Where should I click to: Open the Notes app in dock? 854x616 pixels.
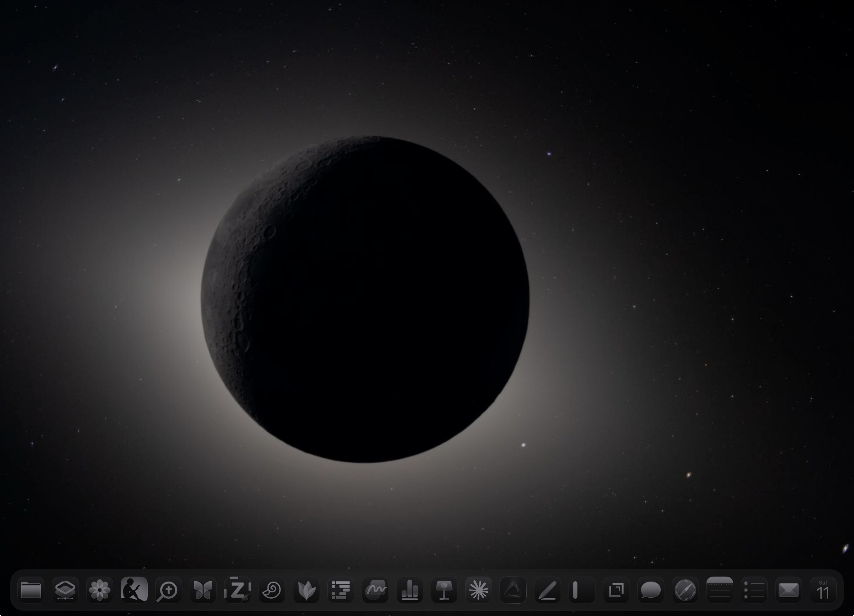coord(720,590)
